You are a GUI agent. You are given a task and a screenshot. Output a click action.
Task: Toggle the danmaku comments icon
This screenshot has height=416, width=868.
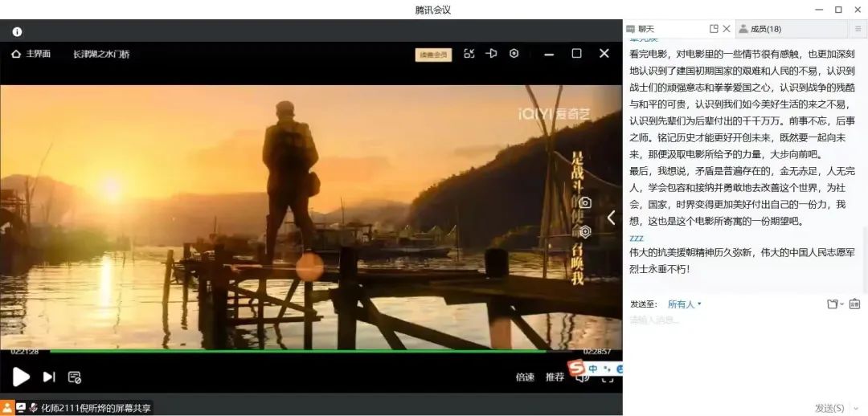pyautogui.click(x=75, y=377)
